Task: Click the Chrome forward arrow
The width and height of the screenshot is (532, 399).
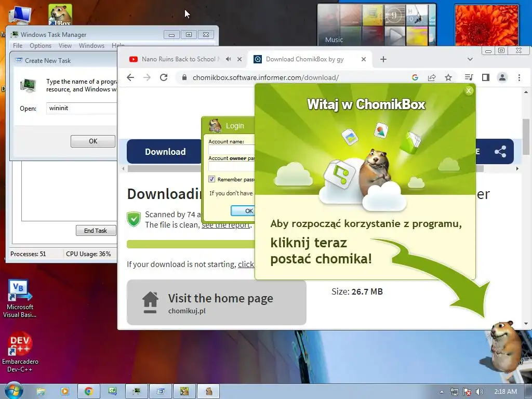Action: pyautogui.click(x=147, y=77)
